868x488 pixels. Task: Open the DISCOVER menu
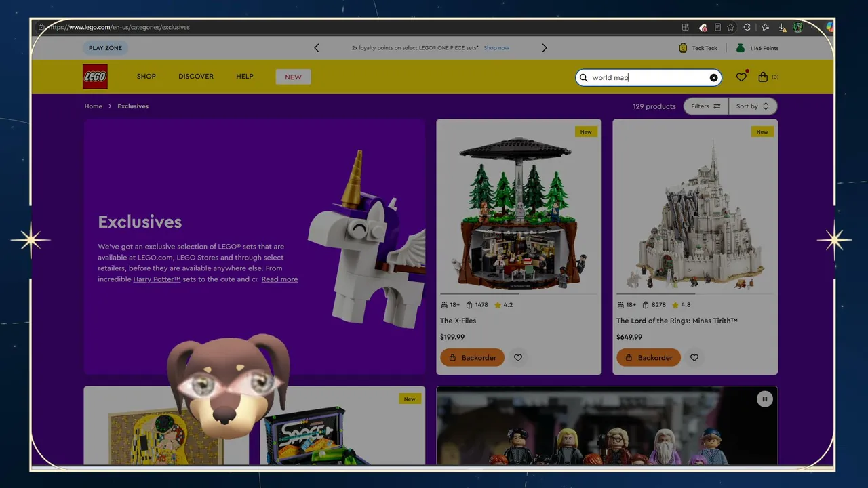[x=196, y=77]
